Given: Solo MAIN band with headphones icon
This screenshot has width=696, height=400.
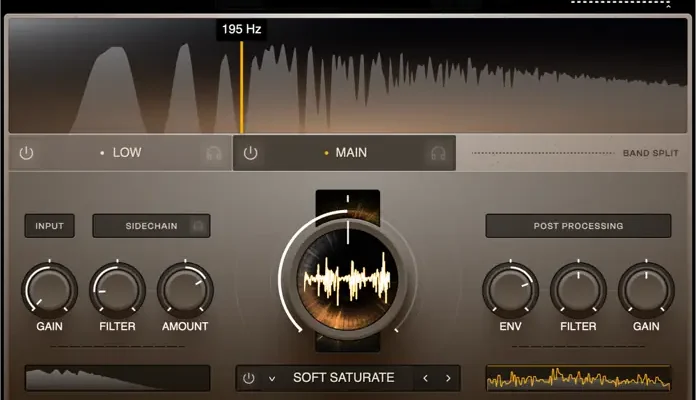Looking at the screenshot, I should point(437,153).
